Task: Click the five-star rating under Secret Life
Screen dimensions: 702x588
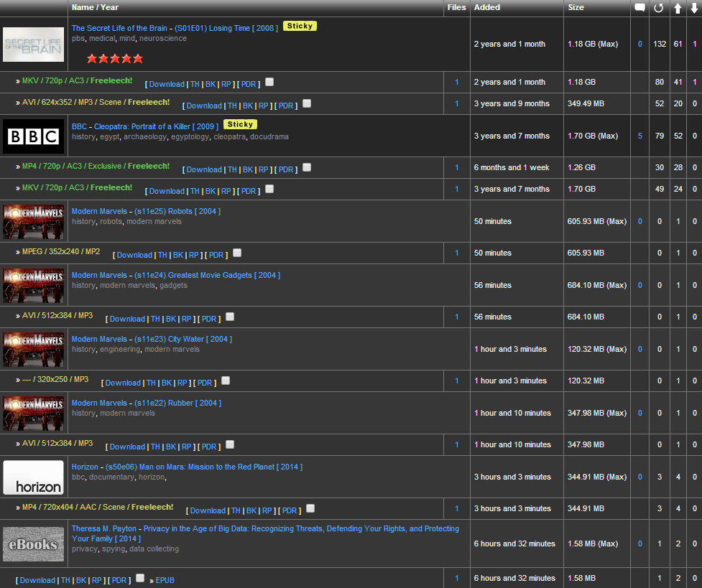Action: [x=115, y=59]
